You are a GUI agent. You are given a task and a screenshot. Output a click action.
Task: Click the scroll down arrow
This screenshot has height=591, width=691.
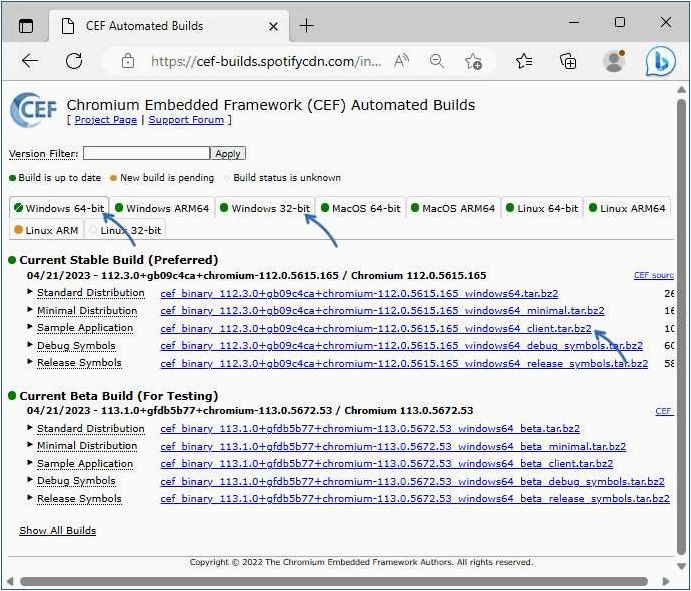[681, 566]
